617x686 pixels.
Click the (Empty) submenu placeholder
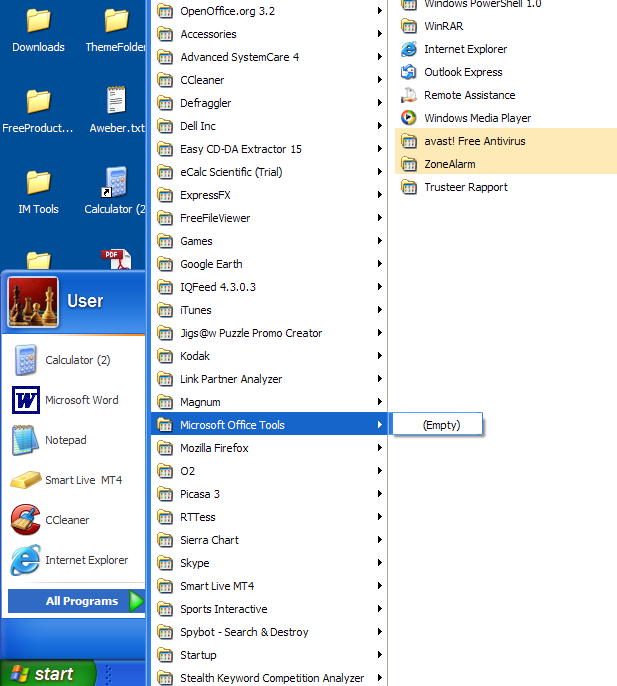tap(438, 424)
